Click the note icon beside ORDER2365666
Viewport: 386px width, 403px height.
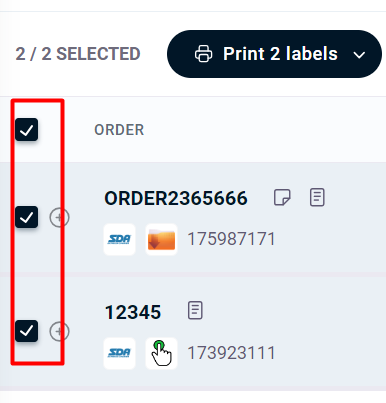coord(282,197)
